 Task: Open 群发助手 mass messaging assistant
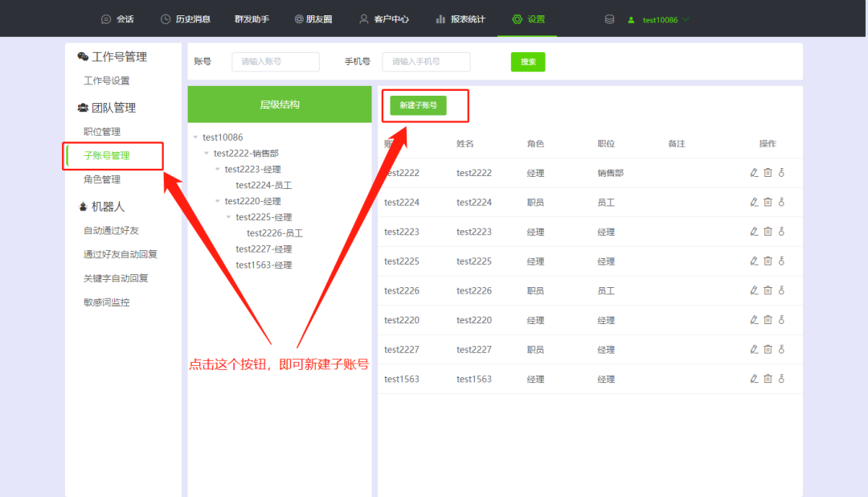click(x=253, y=18)
